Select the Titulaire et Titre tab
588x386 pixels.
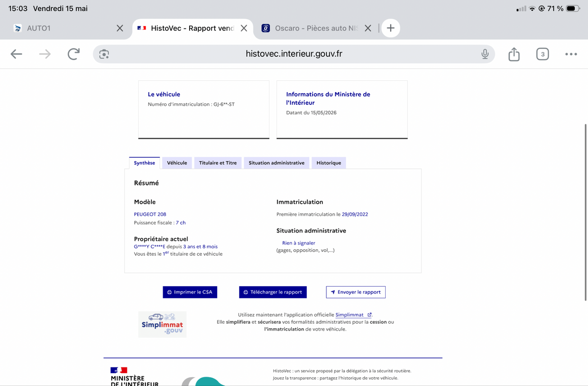218,163
